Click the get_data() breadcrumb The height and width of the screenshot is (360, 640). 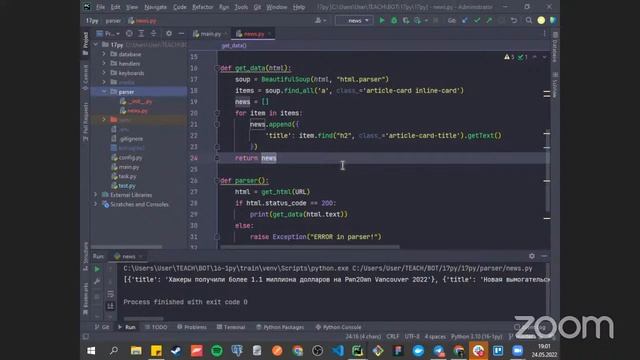234,45
